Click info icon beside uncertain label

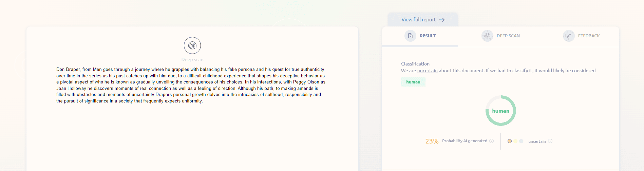(550, 141)
